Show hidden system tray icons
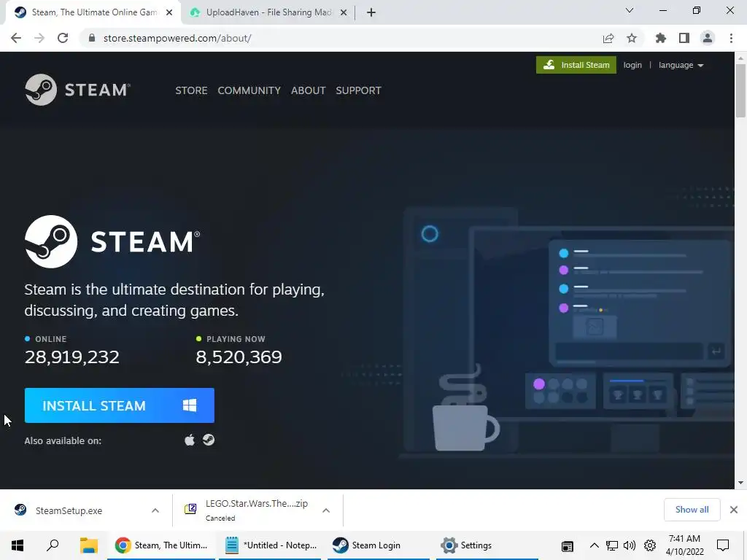The height and width of the screenshot is (560, 747). 594,545
